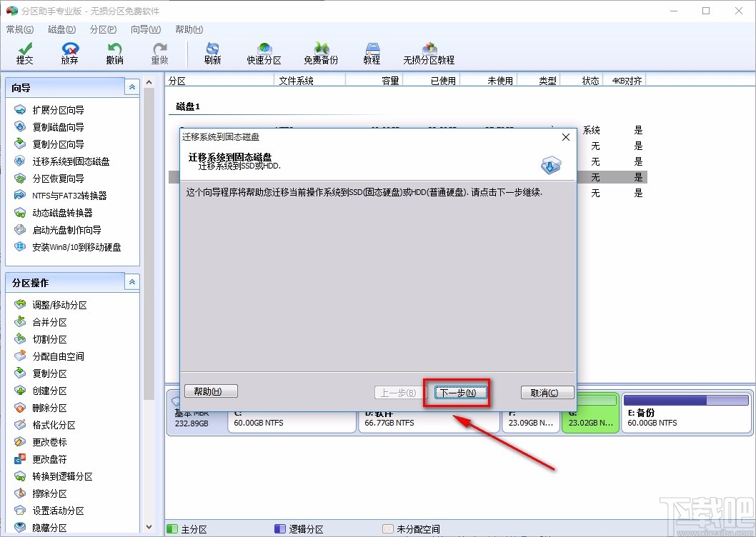Choose 创建分区 operation
This screenshot has width=756, height=537.
click(41, 391)
